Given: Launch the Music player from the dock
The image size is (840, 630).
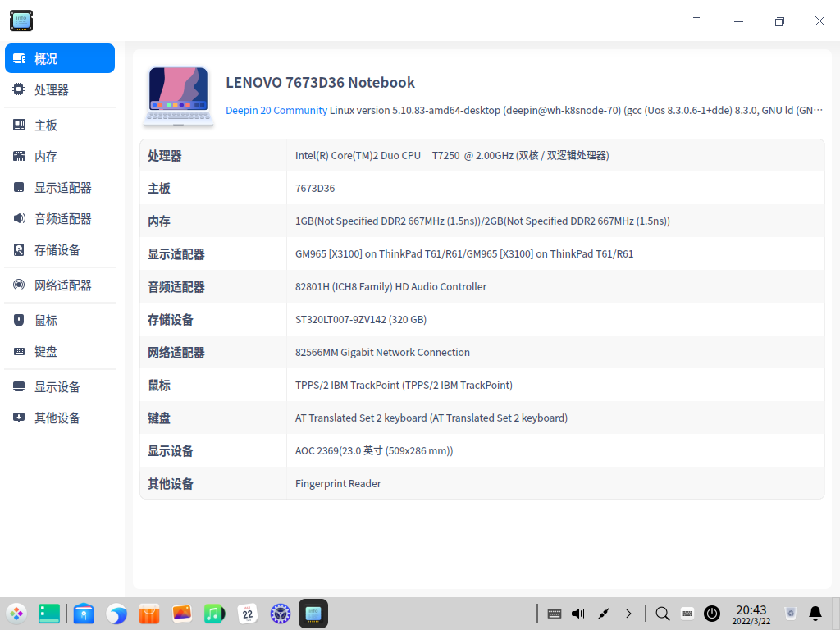Looking at the screenshot, I should [x=214, y=613].
